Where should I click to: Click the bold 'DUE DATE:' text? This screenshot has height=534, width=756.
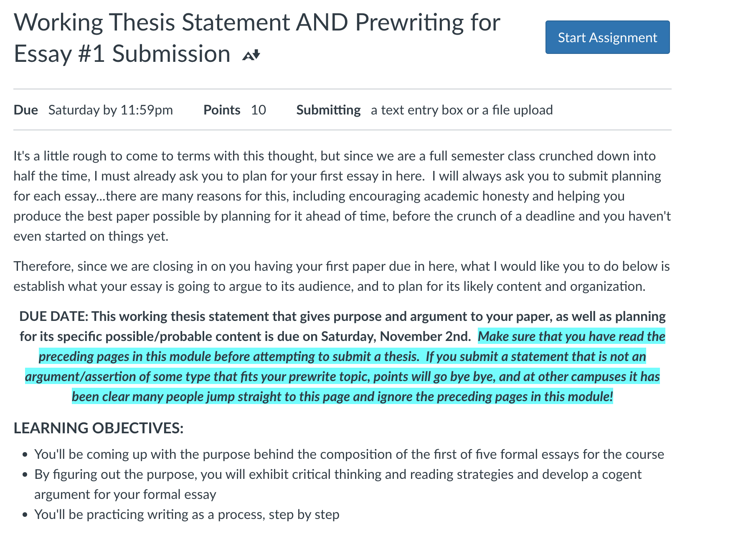tap(54, 316)
